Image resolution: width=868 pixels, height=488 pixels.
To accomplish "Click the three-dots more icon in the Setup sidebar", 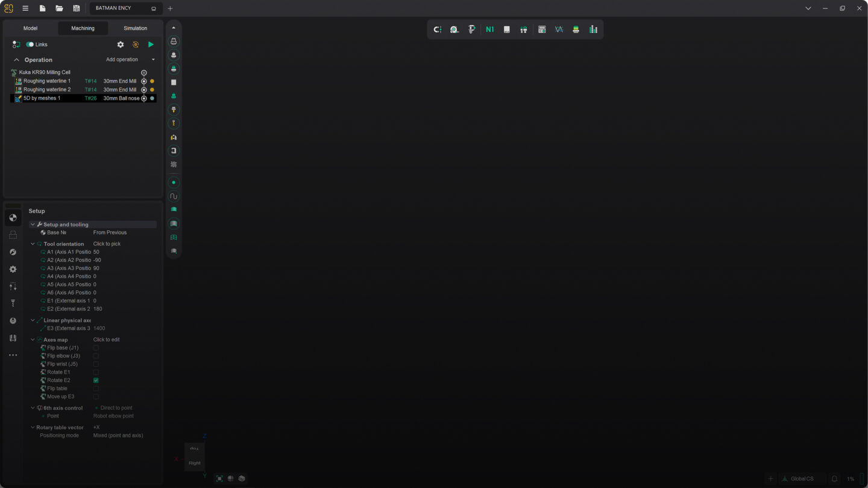I will coord(13,355).
